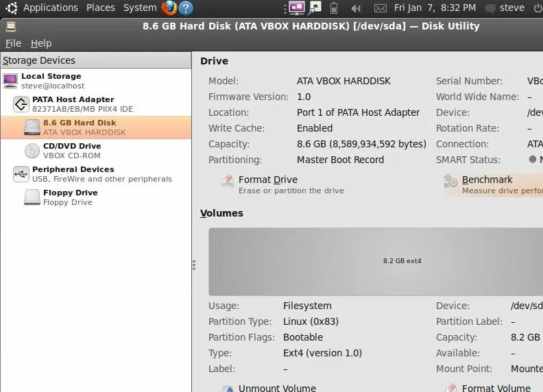The height and width of the screenshot is (392, 543).
Task: Click the Location value Port 1 of PATA Host Adapter
Action: coord(358,112)
